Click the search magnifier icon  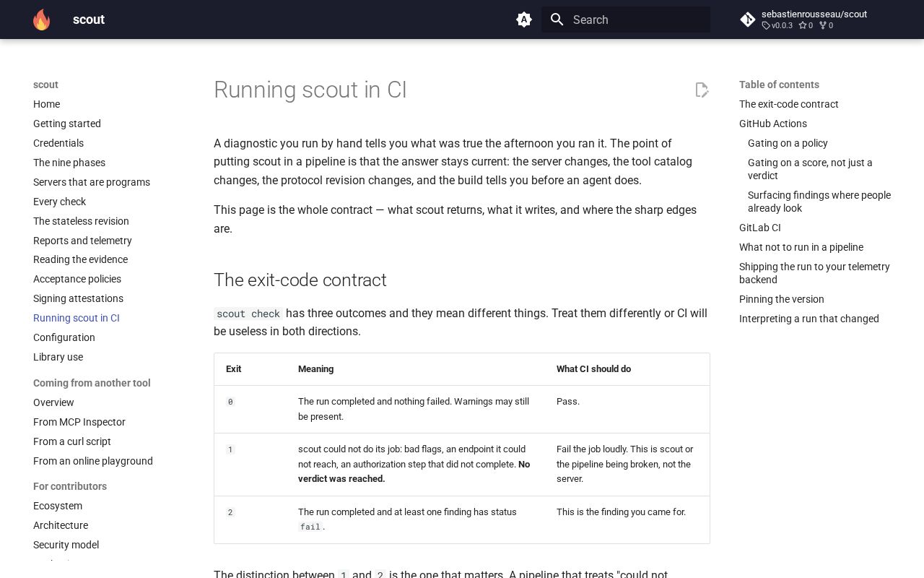(557, 20)
